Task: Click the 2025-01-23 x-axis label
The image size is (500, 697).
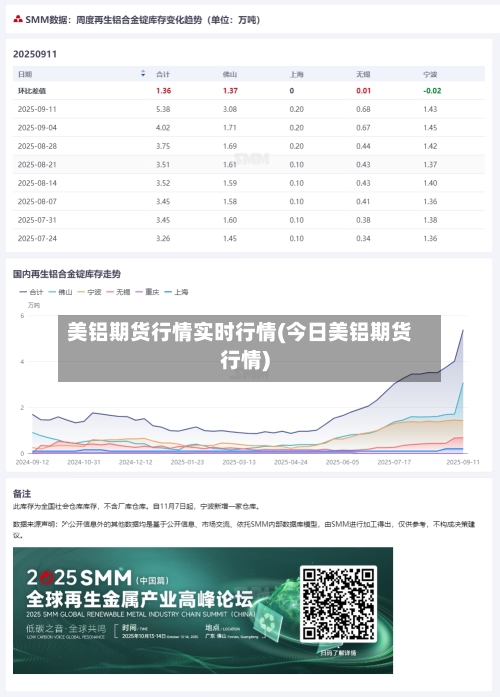Action: (x=187, y=462)
